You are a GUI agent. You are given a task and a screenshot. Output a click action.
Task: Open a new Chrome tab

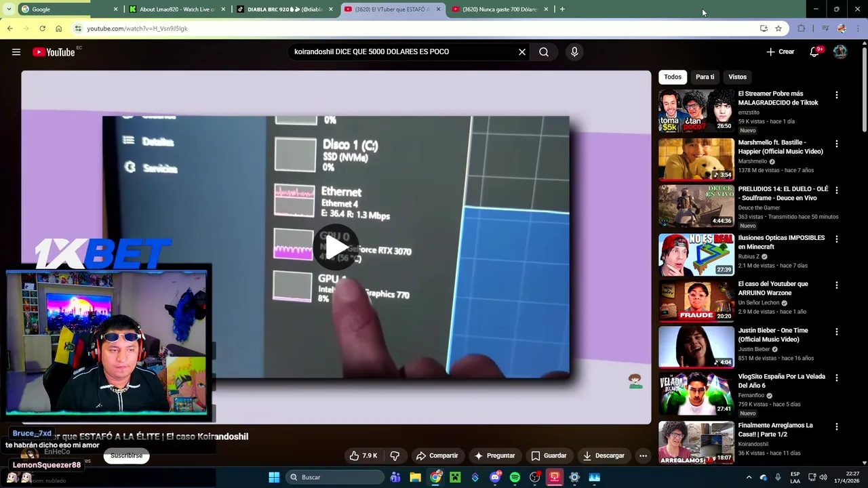tap(562, 9)
